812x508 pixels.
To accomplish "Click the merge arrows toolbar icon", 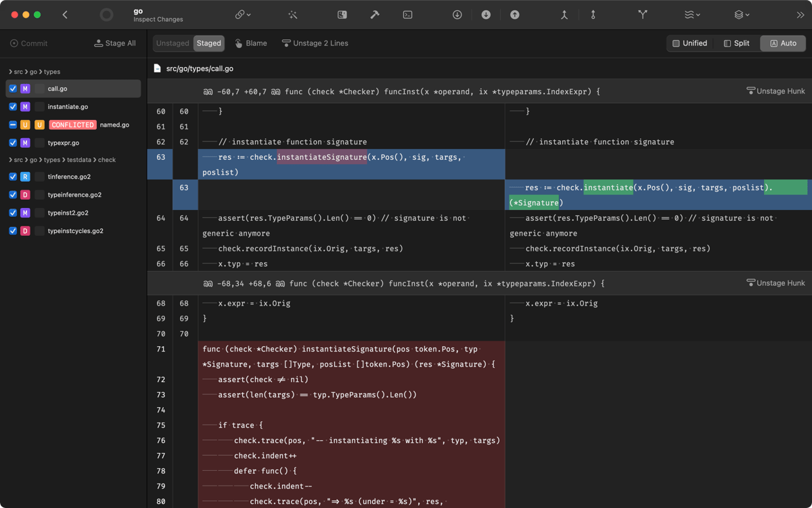I will coord(564,15).
